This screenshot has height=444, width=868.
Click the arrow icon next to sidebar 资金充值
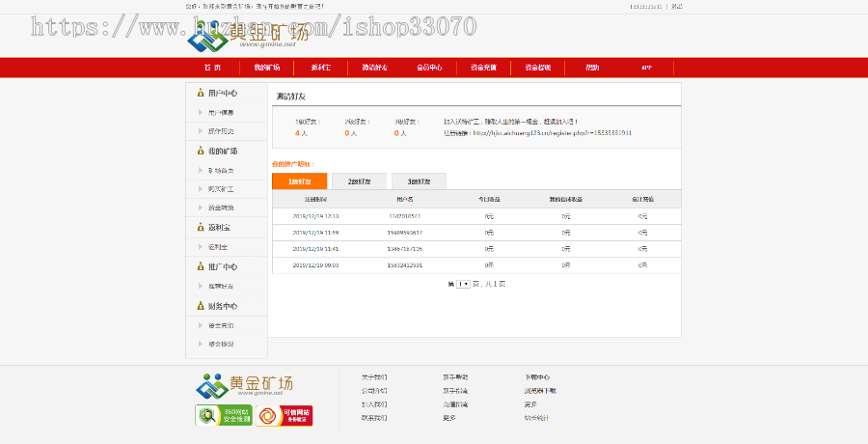(201, 325)
